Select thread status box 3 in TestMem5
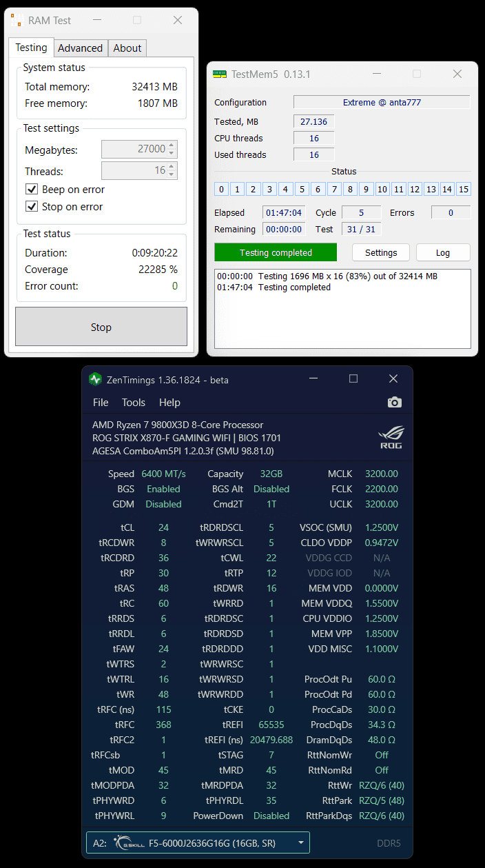 tap(269, 189)
